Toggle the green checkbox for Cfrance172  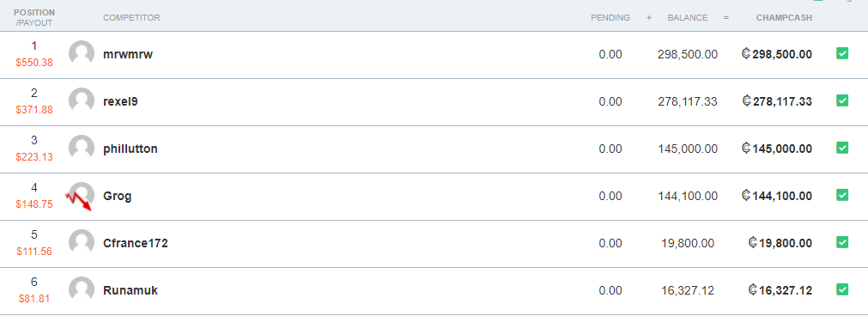pyautogui.click(x=842, y=242)
